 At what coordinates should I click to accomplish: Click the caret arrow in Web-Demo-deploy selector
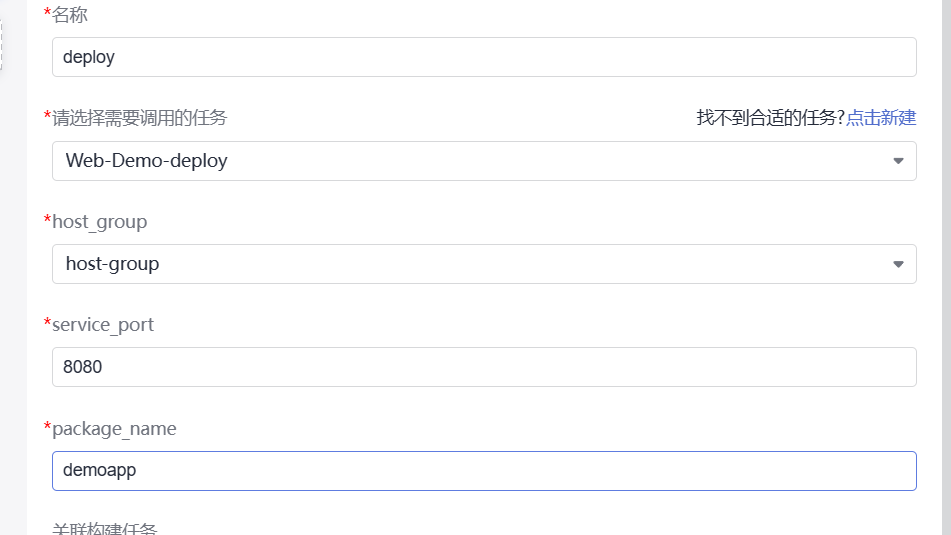click(897, 161)
